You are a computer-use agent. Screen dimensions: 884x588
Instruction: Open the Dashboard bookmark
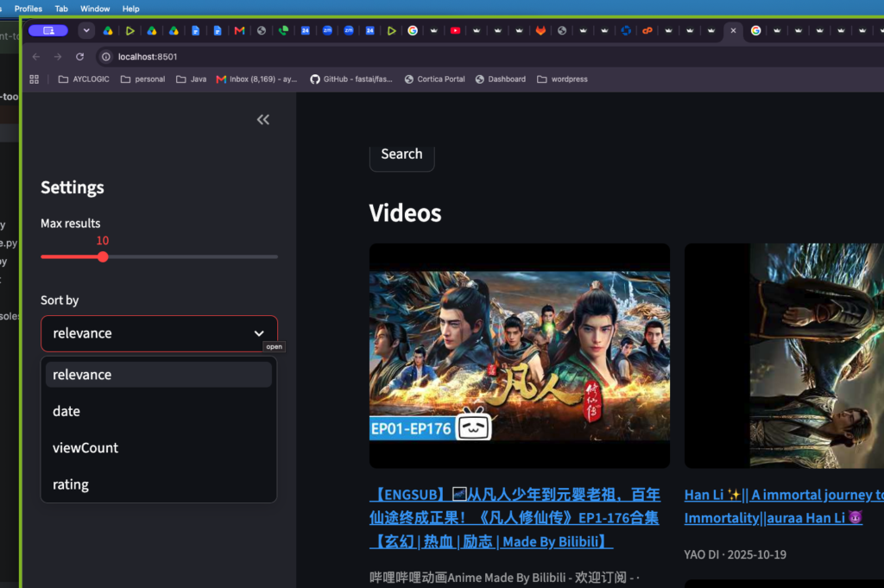501,79
